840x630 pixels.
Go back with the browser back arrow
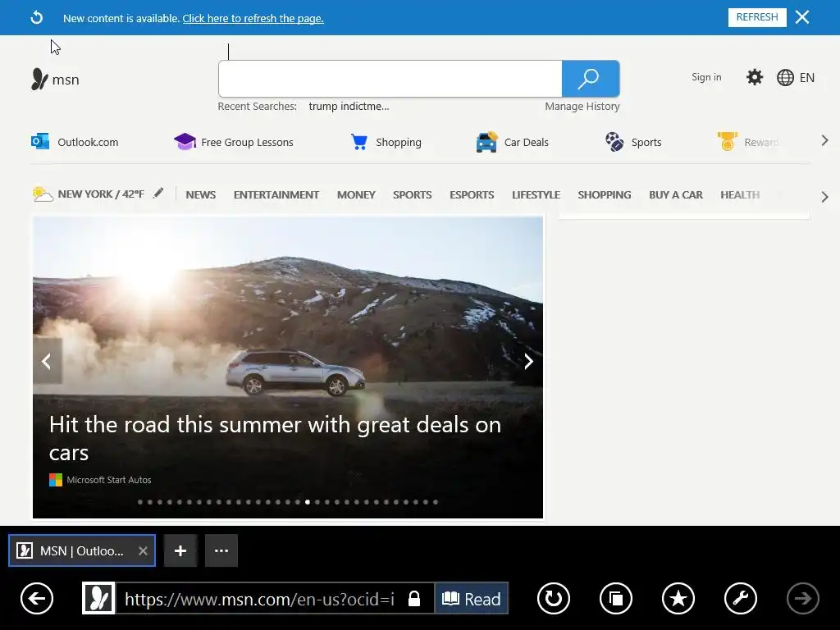[37, 598]
